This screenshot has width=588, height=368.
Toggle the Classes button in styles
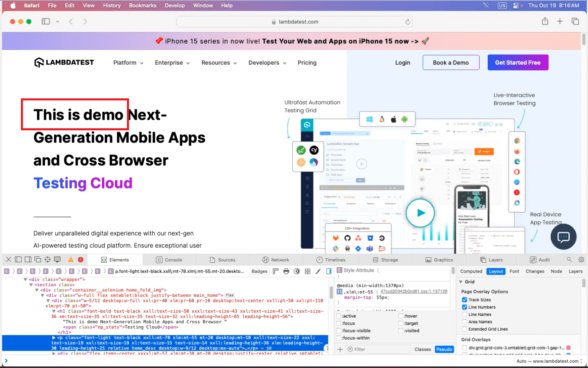tap(423, 350)
